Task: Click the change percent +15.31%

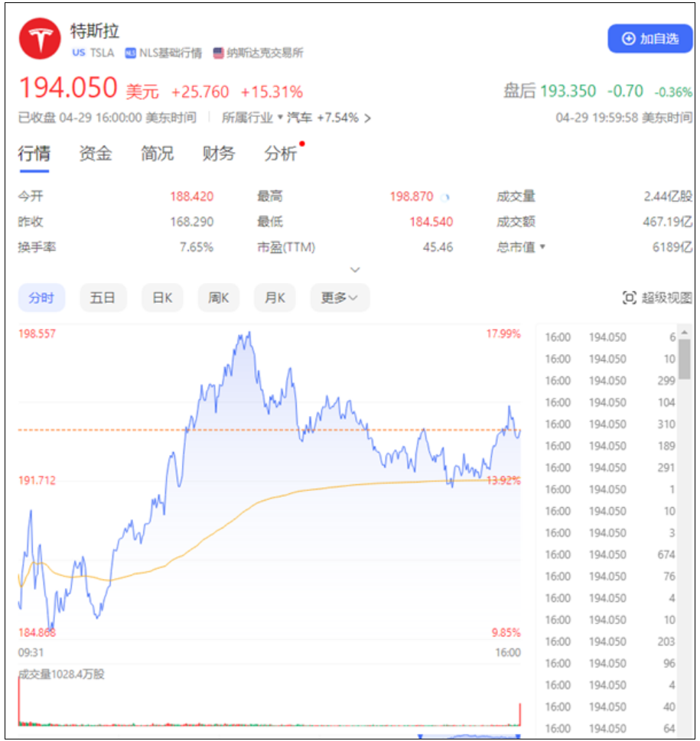Action: click(x=272, y=92)
